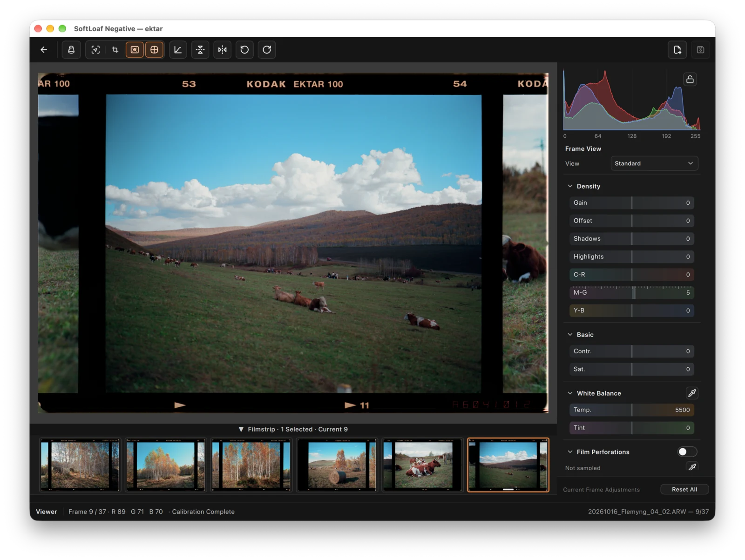This screenshot has width=745, height=560.
Task: Pick White Balance with the eyedropper
Action: click(692, 393)
